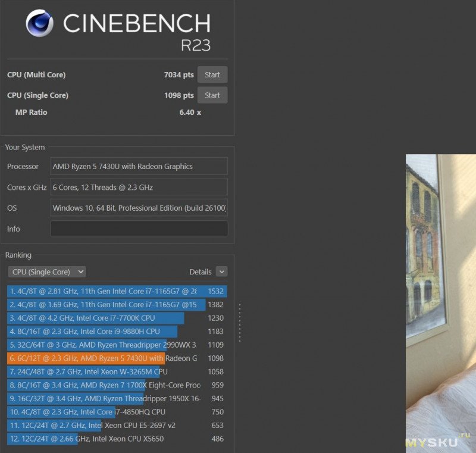Image resolution: width=476 pixels, height=453 pixels.
Task: Select ranking row Intel Core i9-9880H CPU
Action: point(117,331)
